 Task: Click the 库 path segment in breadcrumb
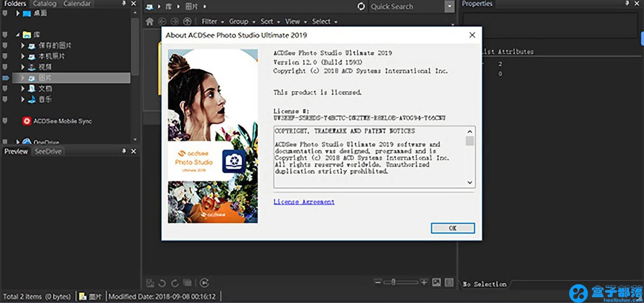(x=169, y=6)
